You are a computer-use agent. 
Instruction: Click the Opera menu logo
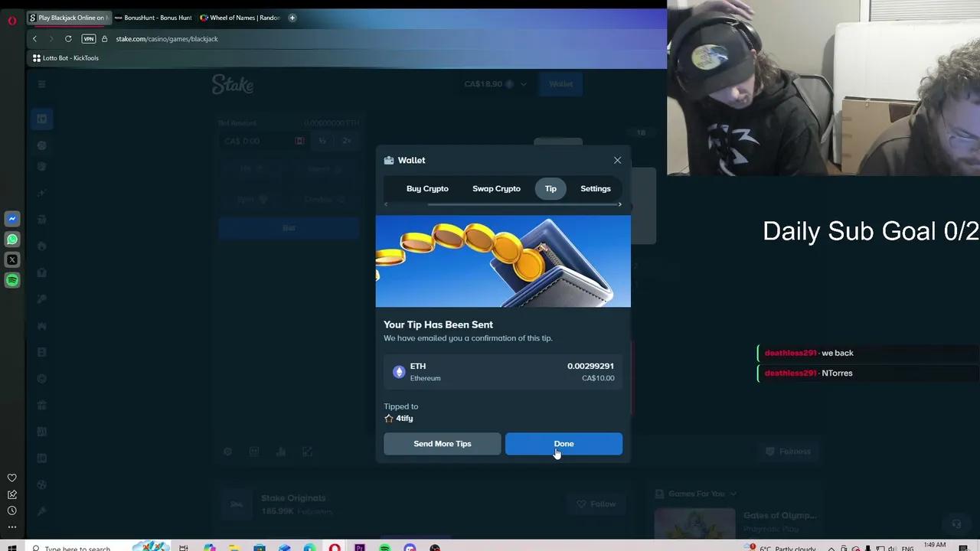(x=12, y=21)
